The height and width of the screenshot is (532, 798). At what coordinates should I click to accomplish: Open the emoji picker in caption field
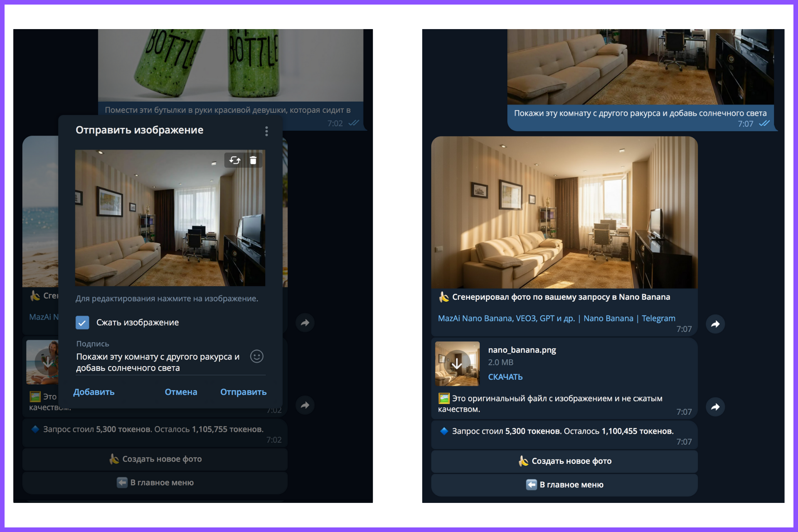256,357
